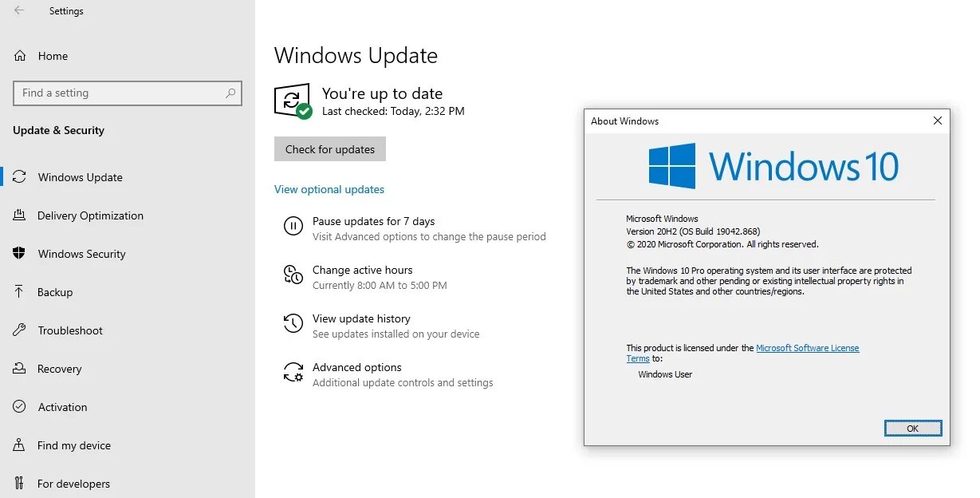Screen dimensions: 980x498
Task: Click the "Last checked: Today, 2:32 PM" text
Action: coord(393,112)
